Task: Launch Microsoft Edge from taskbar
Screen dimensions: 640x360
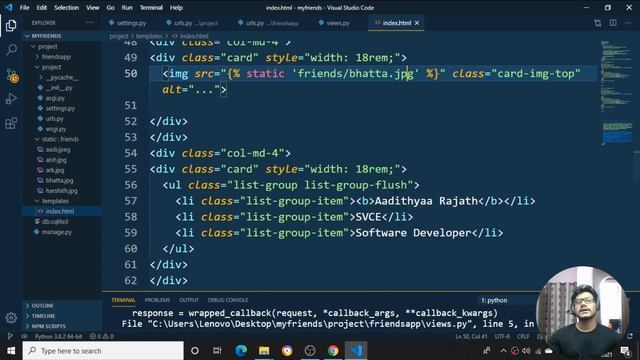Action: point(241,351)
